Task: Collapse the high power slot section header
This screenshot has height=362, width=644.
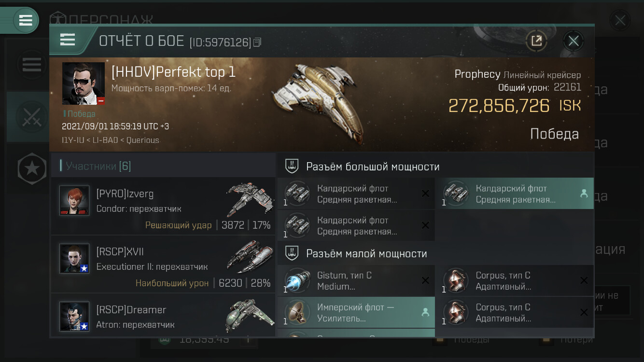Action: [x=435, y=167]
